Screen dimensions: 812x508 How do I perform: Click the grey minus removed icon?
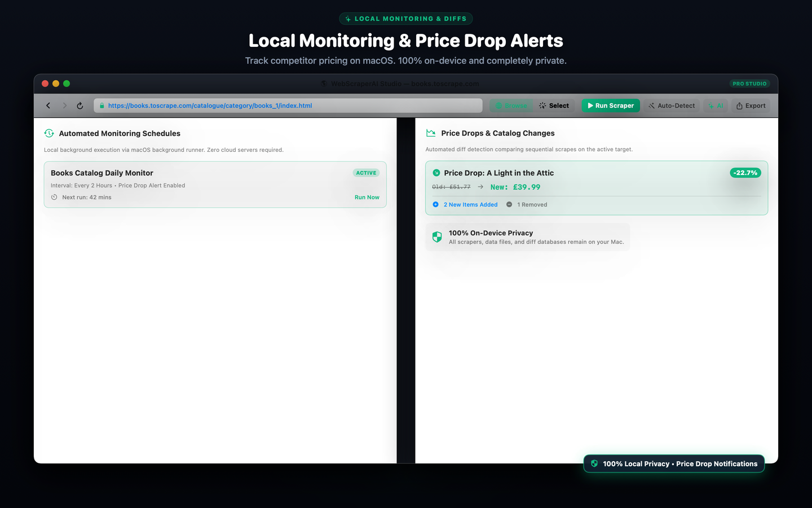click(x=509, y=204)
